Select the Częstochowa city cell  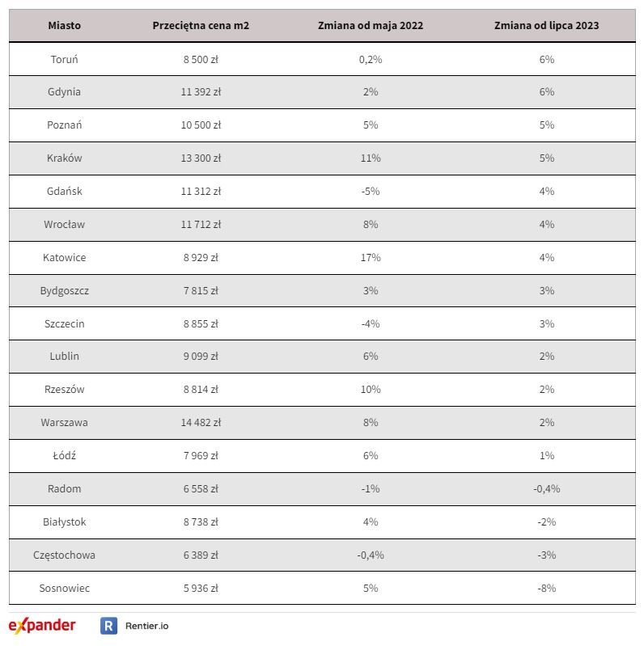64,555
